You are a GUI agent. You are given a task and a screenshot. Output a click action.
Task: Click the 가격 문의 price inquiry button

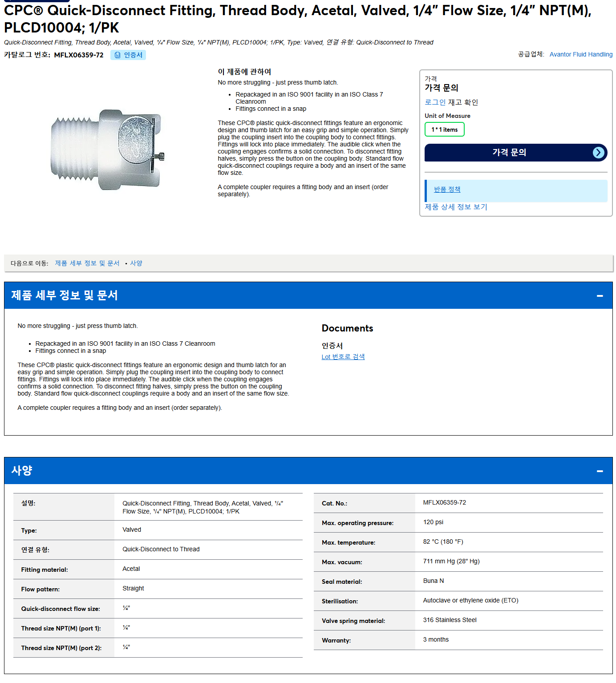516,153
